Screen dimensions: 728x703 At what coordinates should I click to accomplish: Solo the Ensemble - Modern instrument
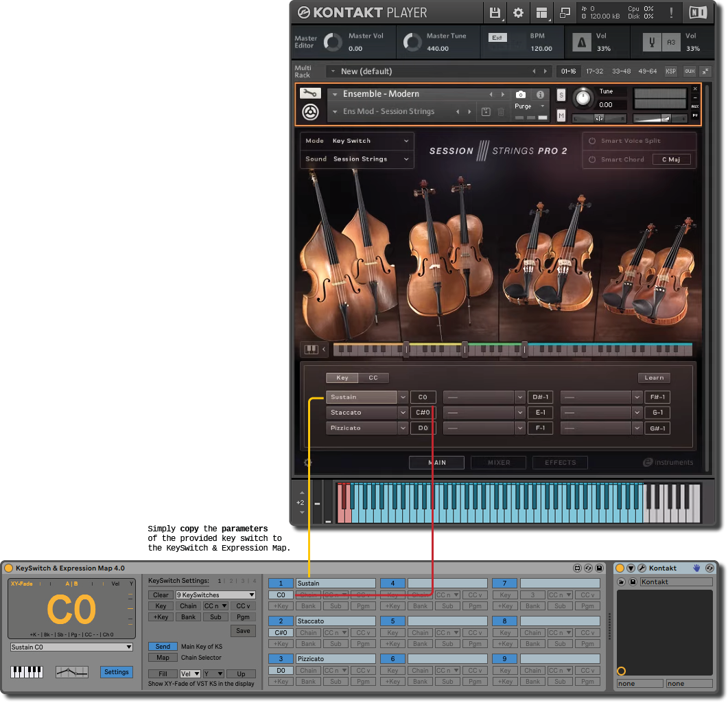click(x=561, y=95)
